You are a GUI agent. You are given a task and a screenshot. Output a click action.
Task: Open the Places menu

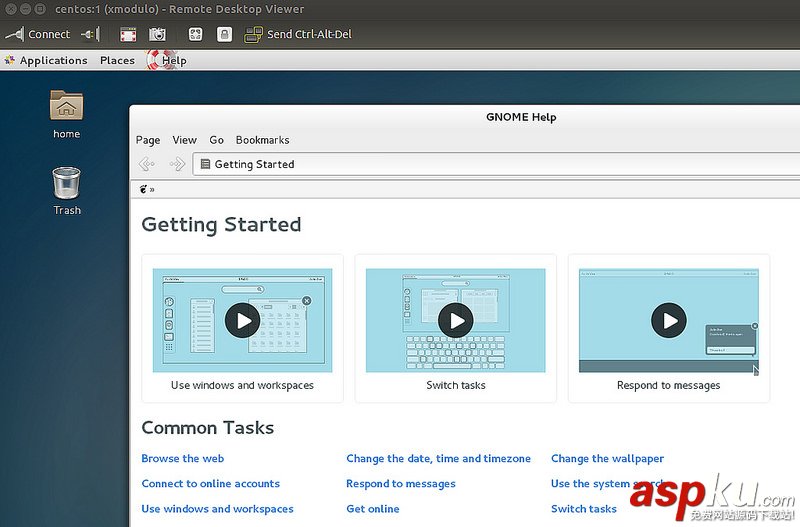[x=117, y=60]
